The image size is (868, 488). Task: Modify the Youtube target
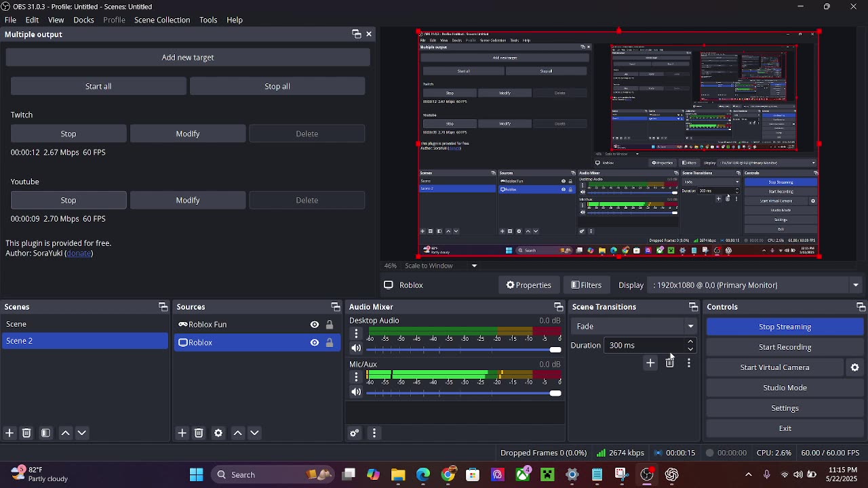click(x=188, y=200)
